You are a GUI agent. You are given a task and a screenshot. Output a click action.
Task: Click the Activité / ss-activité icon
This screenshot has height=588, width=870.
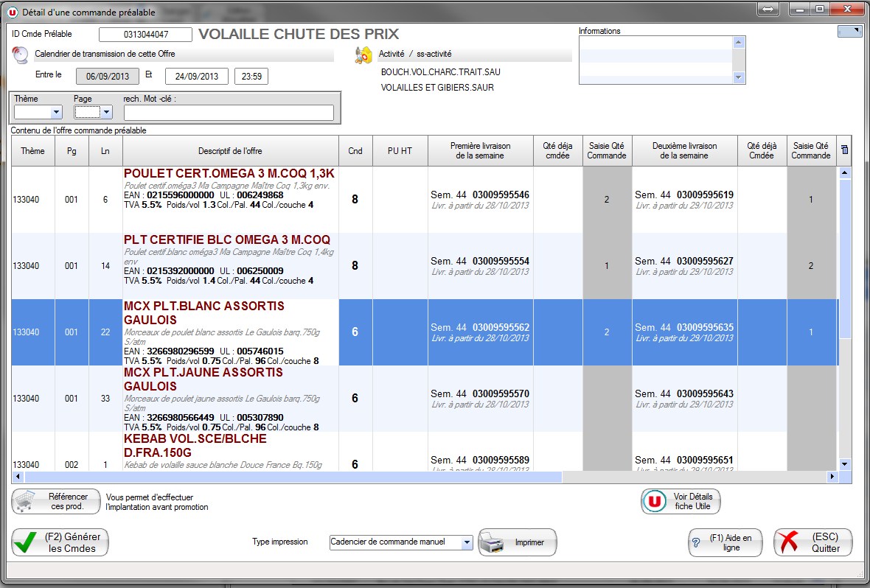tap(363, 55)
